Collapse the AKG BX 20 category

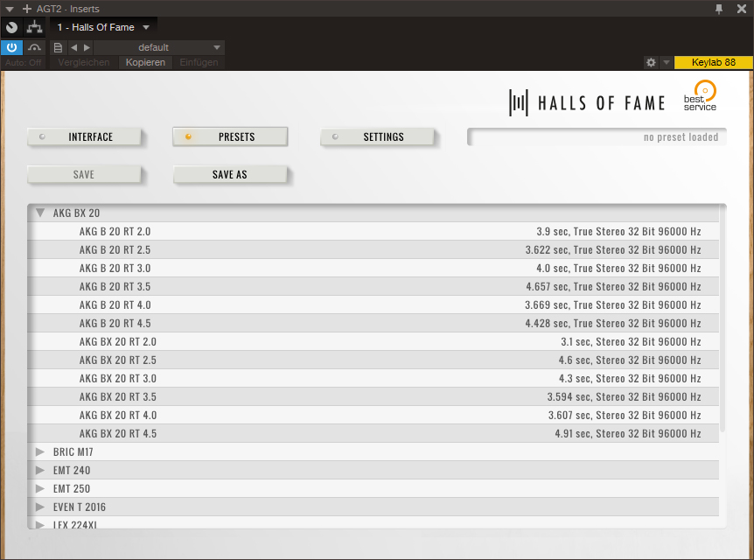click(x=40, y=213)
